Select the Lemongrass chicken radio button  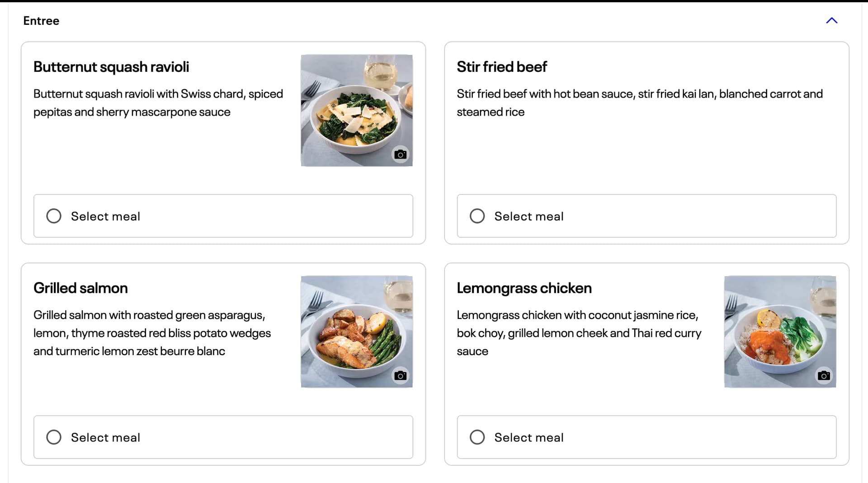[477, 437]
